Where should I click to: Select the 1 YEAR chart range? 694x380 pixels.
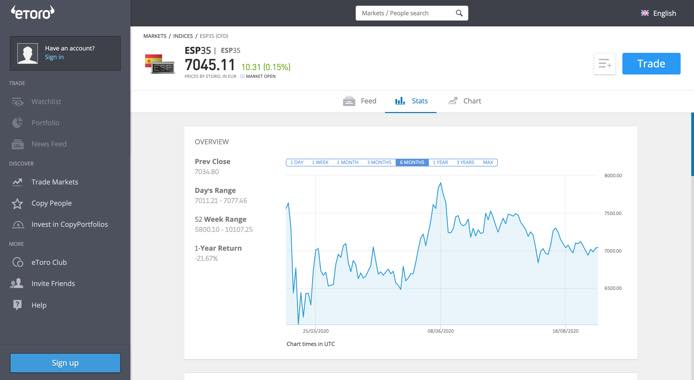(x=440, y=162)
